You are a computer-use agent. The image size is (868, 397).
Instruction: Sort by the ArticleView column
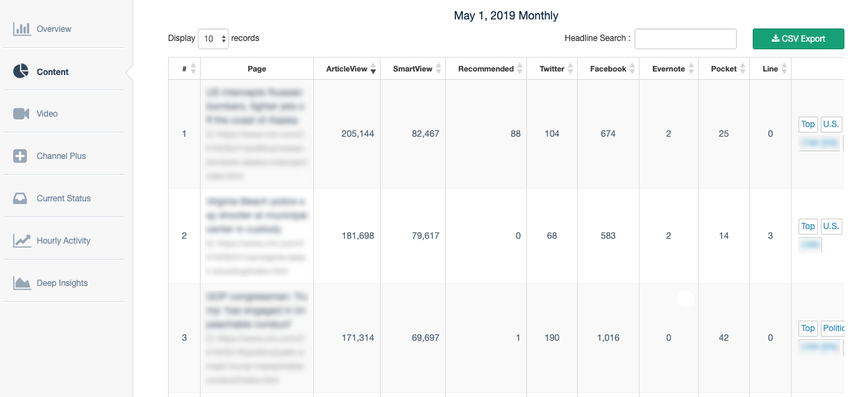click(347, 69)
